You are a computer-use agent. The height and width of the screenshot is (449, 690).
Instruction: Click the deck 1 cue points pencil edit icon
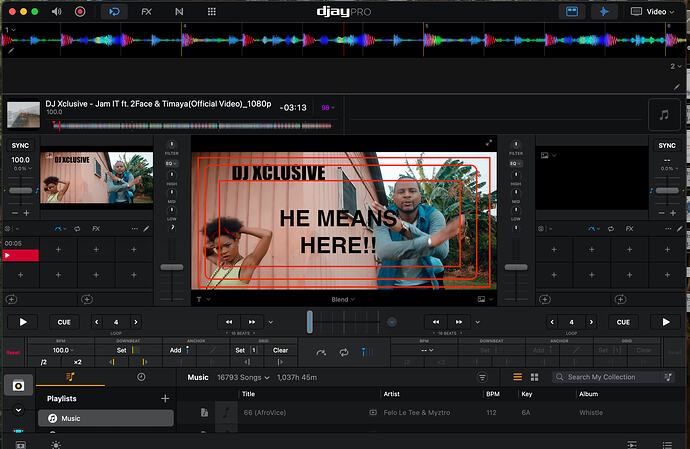[x=146, y=229]
